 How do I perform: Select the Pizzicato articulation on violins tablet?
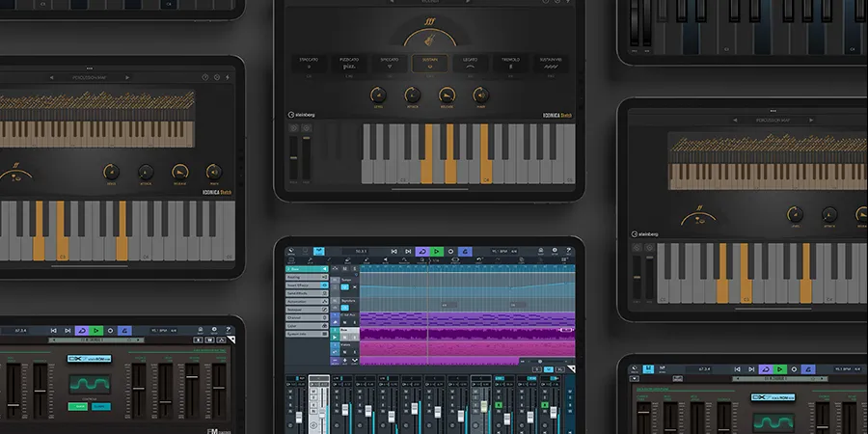(x=349, y=64)
